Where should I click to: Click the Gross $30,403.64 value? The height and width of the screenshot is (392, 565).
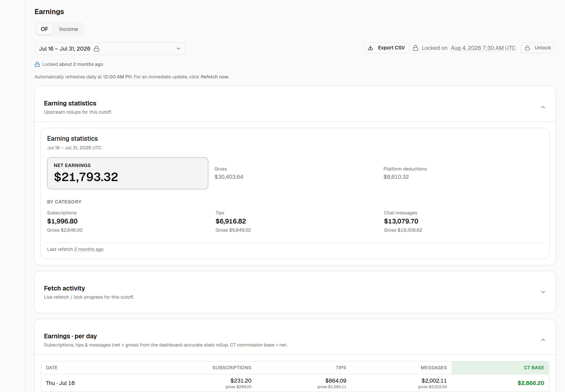(x=229, y=177)
